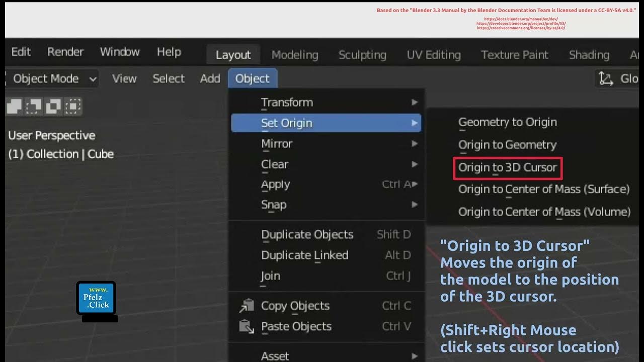Viewport: 644px width, 362px height.
Task: Expand the Snap submenu
Action: [x=326, y=205]
